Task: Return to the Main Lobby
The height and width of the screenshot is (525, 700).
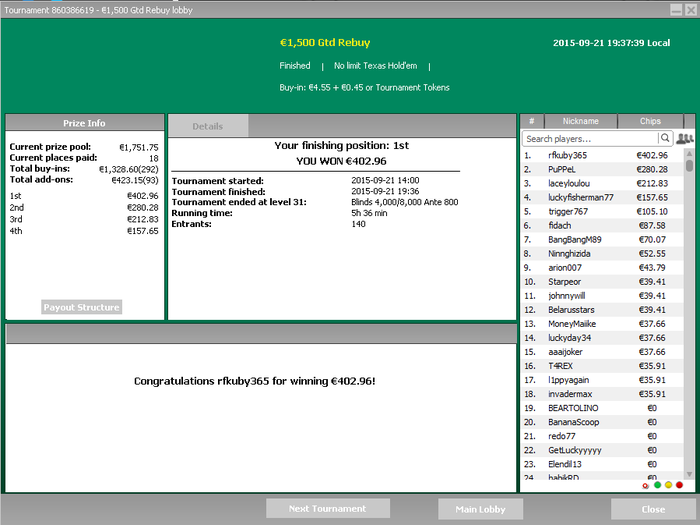Action: click(480, 509)
